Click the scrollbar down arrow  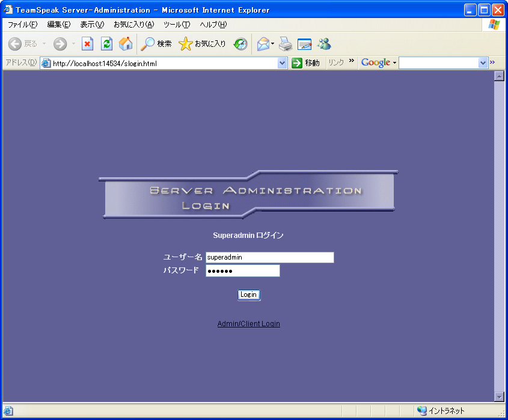pyautogui.click(x=499, y=397)
